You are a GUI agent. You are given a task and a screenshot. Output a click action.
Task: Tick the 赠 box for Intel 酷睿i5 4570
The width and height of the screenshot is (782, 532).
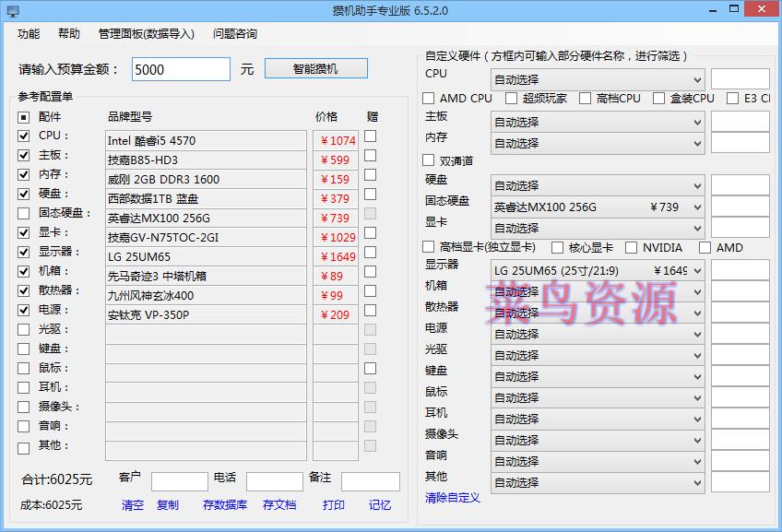click(x=370, y=136)
